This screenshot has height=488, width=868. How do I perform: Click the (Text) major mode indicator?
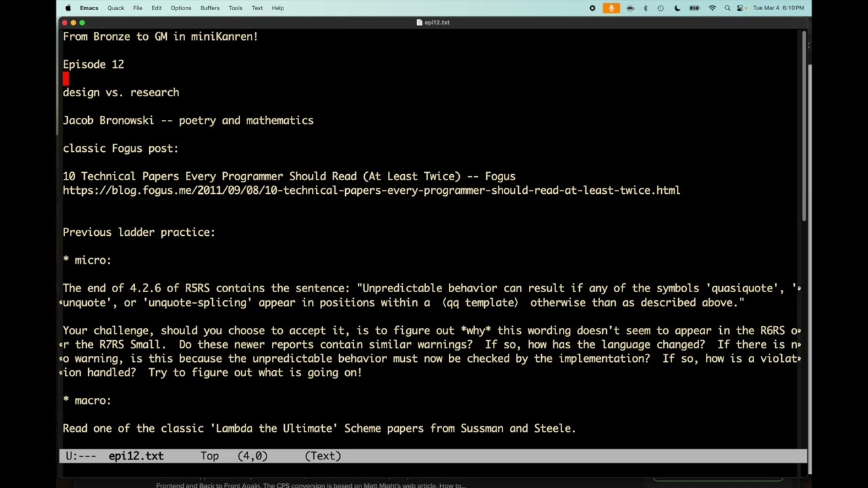click(323, 456)
